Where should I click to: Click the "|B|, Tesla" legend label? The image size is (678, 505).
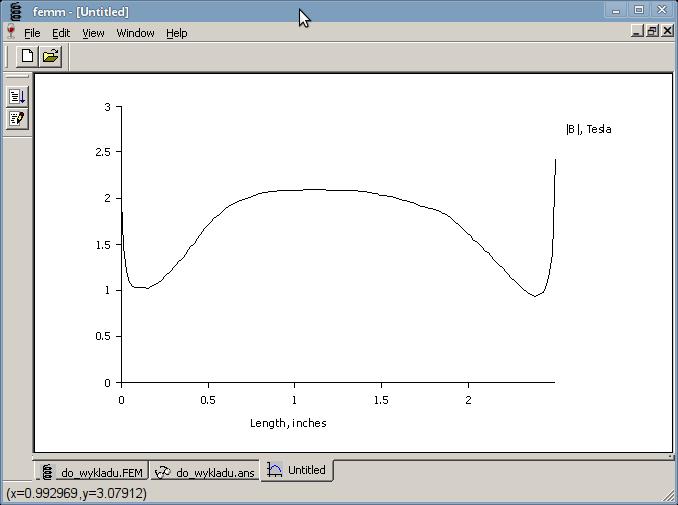click(x=588, y=129)
